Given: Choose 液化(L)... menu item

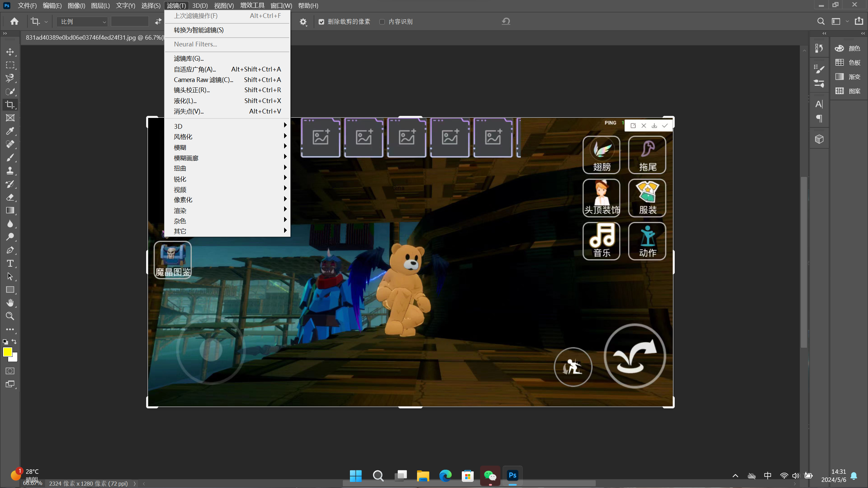Looking at the screenshot, I should tap(227, 101).
